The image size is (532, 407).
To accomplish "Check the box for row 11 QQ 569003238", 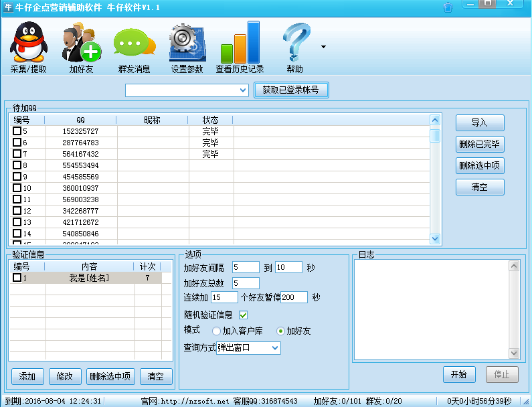I will tap(17, 199).
